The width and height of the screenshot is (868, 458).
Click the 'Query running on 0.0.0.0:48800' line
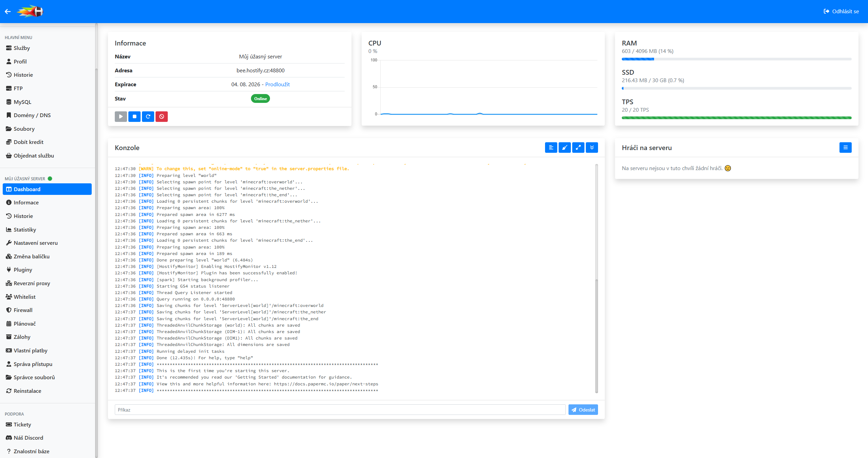(175, 299)
